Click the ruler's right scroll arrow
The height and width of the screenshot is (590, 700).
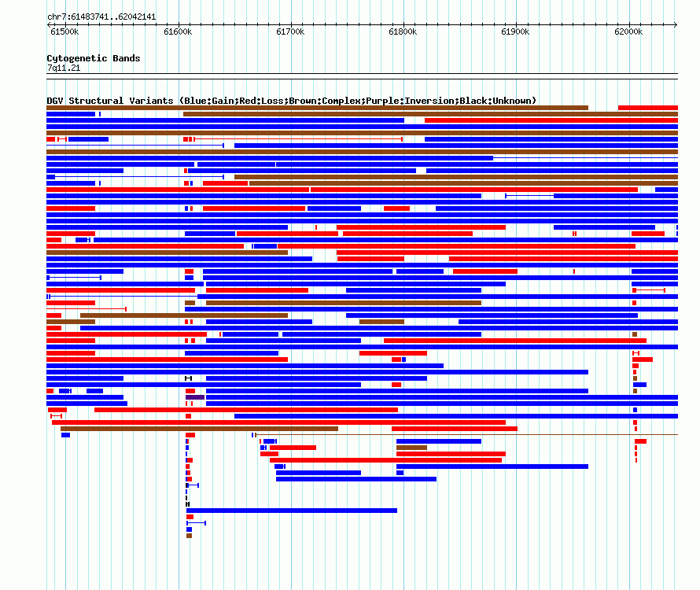tap(676, 25)
